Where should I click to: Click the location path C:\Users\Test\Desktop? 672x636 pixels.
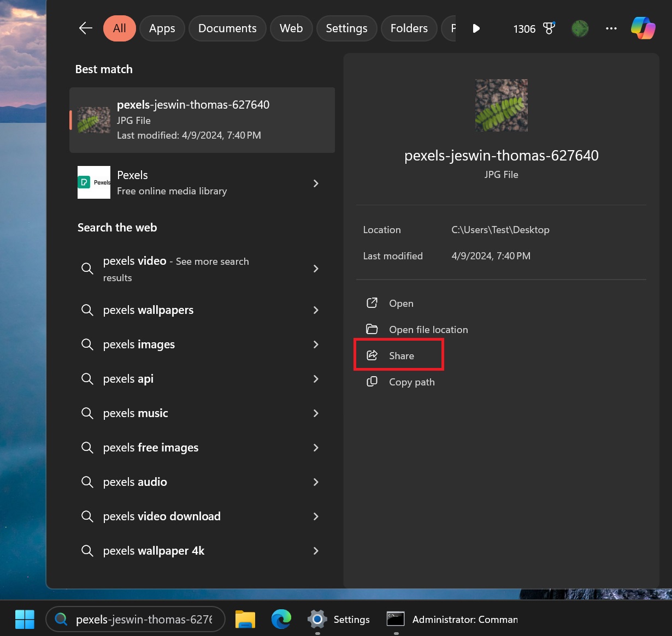click(x=500, y=230)
